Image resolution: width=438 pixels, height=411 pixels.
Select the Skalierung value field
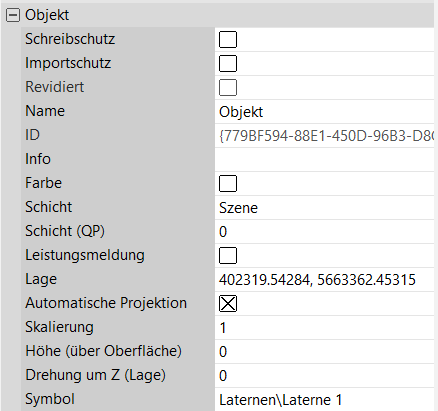[x=324, y=328]
